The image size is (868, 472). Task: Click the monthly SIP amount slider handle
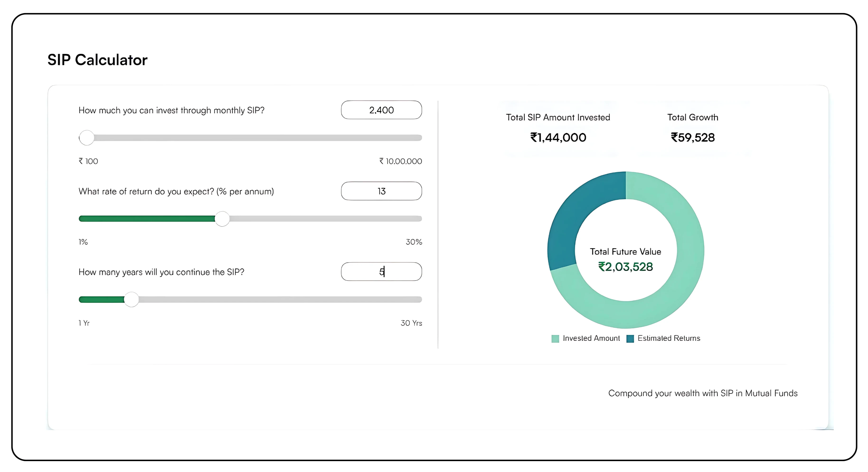87,137
